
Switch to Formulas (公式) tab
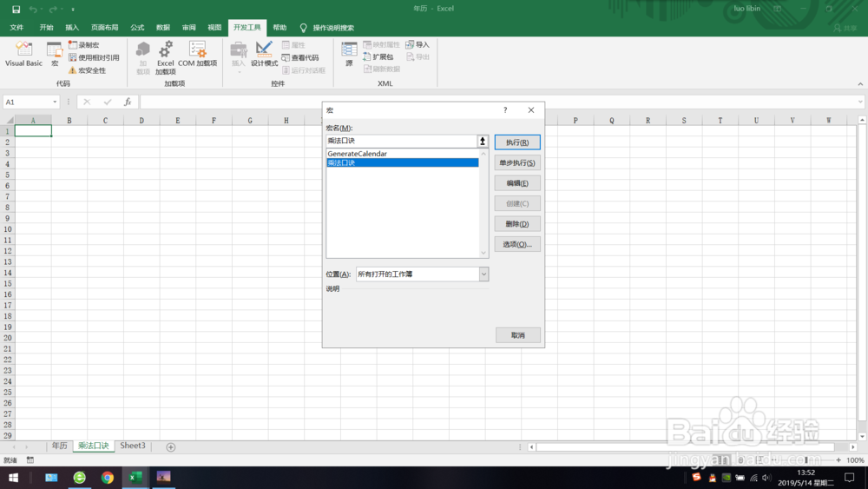(137, 28)
